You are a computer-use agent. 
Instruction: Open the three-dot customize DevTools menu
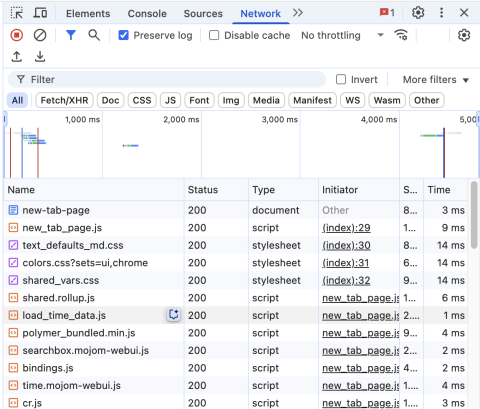pos(441,13)
